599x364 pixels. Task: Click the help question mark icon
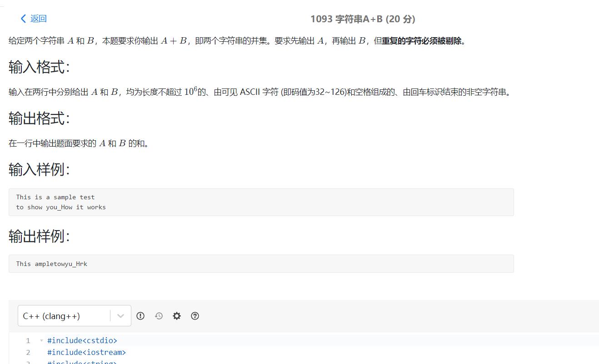(195, 316)
